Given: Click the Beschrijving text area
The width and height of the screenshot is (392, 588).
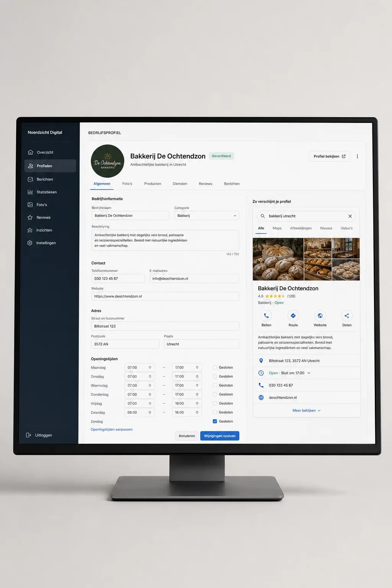Looking at the screenshot, I should point(165,240).
